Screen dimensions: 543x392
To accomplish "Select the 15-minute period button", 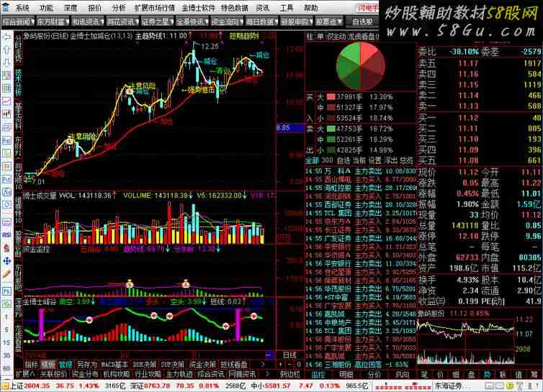I will [6, 342].
